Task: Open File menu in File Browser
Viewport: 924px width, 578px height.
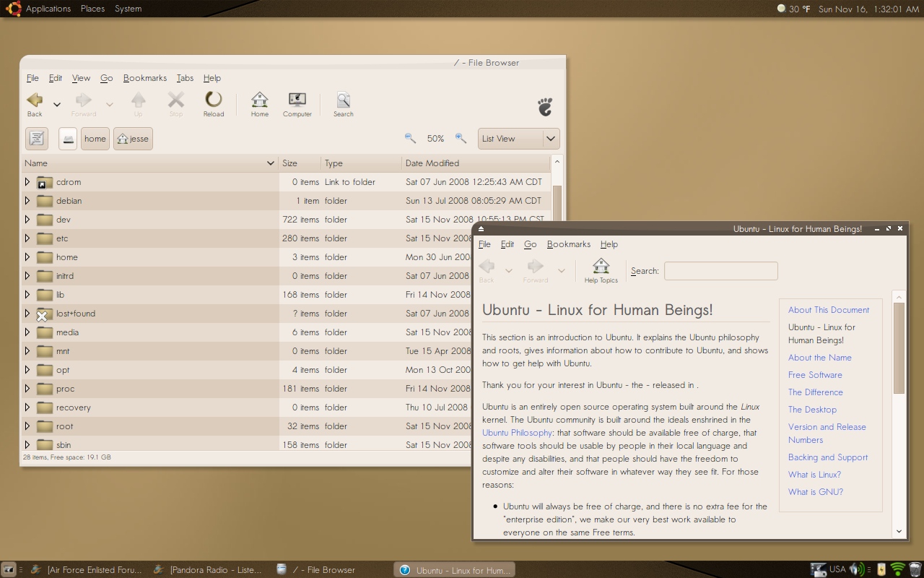Action: pos(32,78)
